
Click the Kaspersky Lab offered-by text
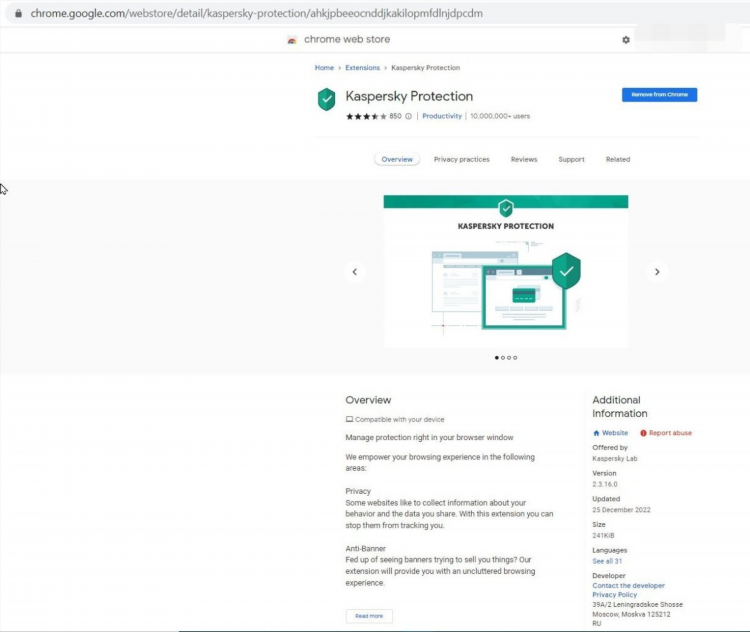pos(615,458)
